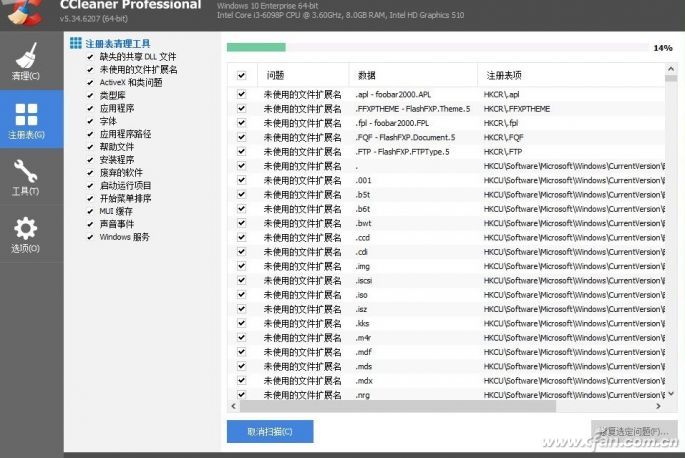The height and width of the screenshot is (458, 685).
Task: Select the .kks data cell
Action: (363, 323)
